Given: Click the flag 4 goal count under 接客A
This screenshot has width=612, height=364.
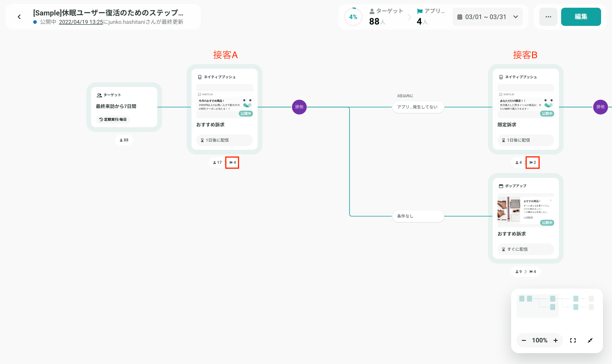Looking at the screenshot, I should pyautogui.click(x=232, y=162).
